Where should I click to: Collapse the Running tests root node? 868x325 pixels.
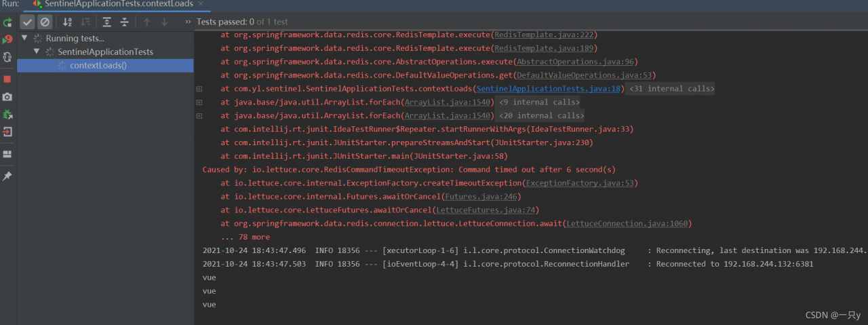click(24, 38)
